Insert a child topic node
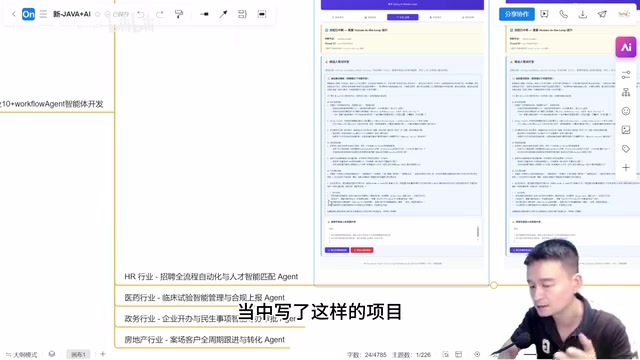The width and height of the screenshot is (640, 360). point(204,14)
